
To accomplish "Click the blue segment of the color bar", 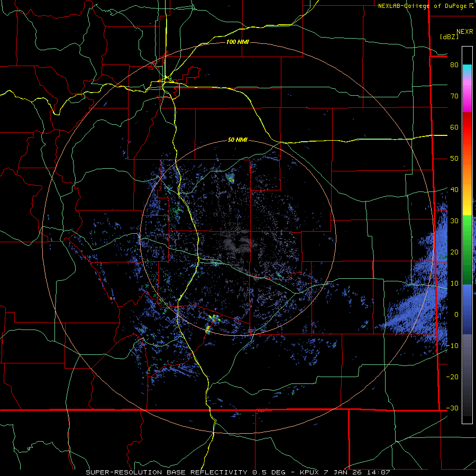I will point(467,309).
